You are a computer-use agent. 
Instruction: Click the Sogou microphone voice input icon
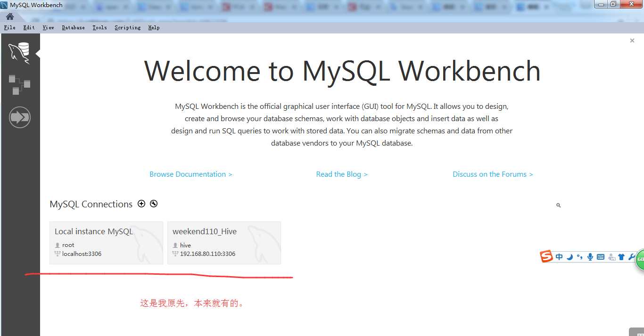(x=590, y=257)
